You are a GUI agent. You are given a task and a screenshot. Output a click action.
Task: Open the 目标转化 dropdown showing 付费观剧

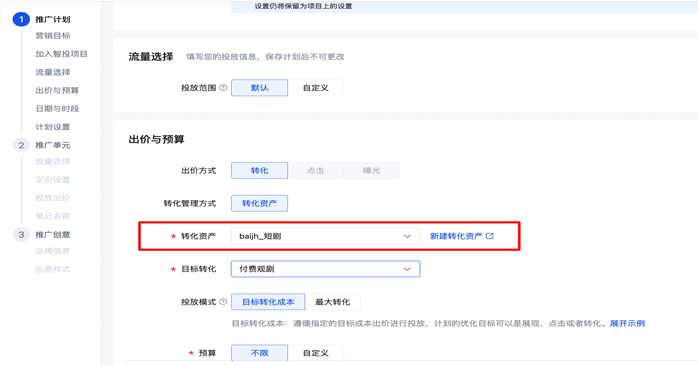click(x=325, y=269)
